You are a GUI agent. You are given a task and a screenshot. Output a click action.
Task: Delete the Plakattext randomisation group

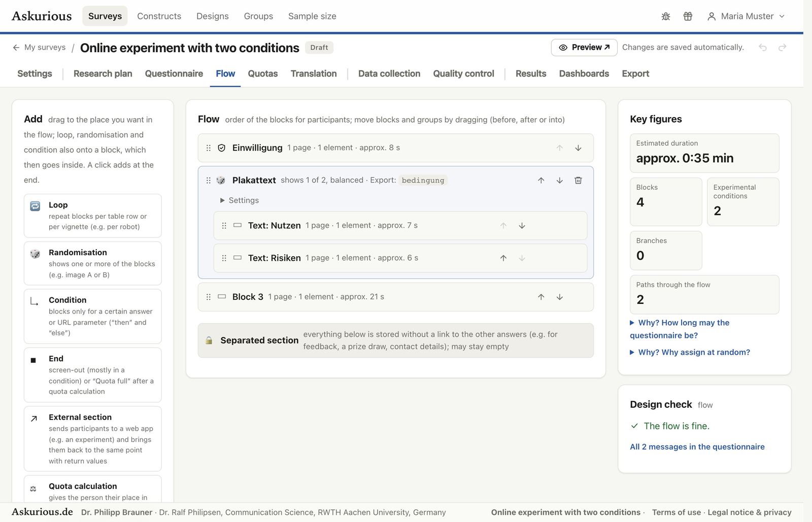578,180
